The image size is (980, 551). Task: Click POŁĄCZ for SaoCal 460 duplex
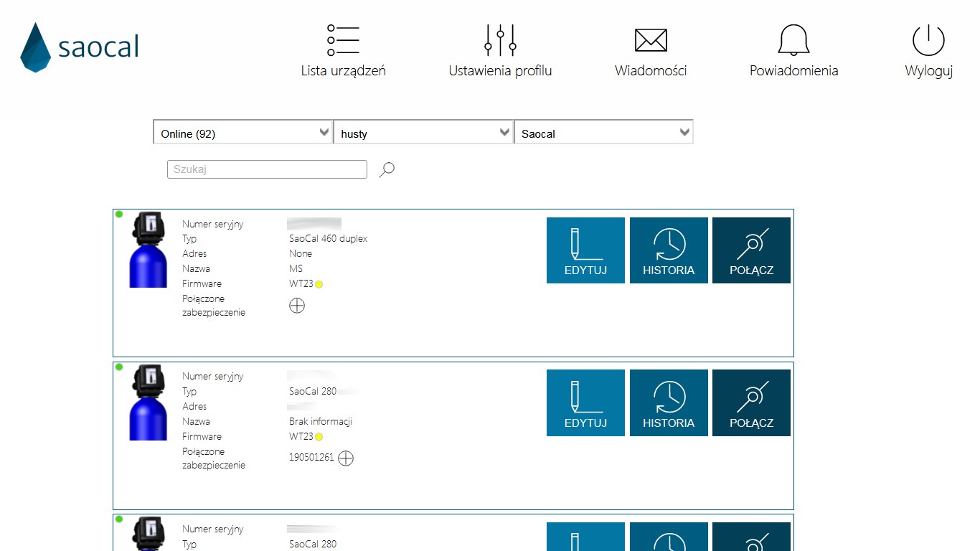point(751,250)
